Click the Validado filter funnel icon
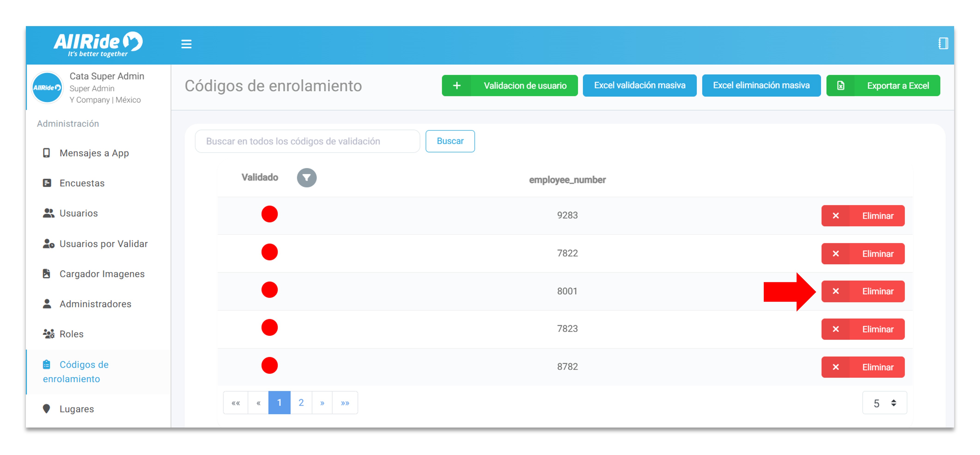Viewport: 980px width, 455px height. pyautogui.click(x=306, y=178)
